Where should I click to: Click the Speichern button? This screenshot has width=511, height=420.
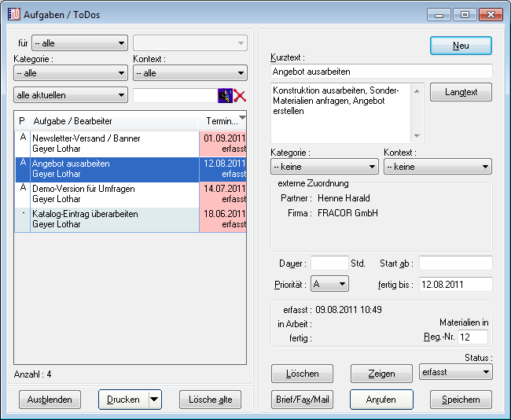pyautogui.click(x=461, y=400)
